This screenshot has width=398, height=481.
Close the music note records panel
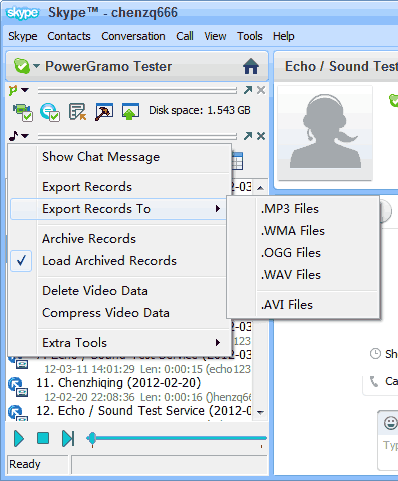(x=261, y=136)
